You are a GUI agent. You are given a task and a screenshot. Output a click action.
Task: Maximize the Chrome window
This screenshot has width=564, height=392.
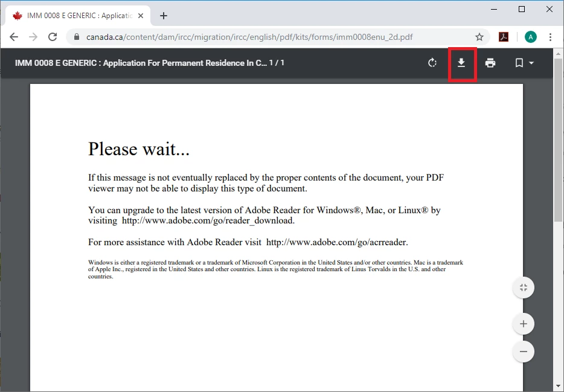pyautogui.click(x=522, y=9)
